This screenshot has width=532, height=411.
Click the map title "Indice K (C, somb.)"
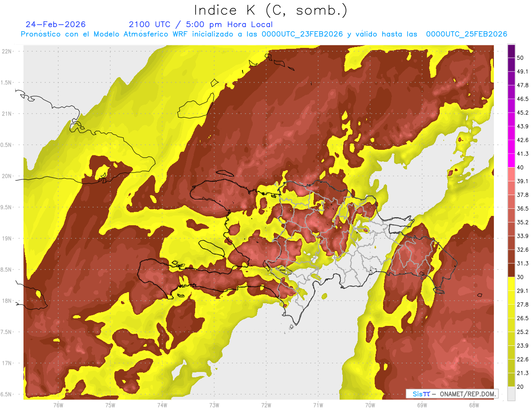pos(271,10)
